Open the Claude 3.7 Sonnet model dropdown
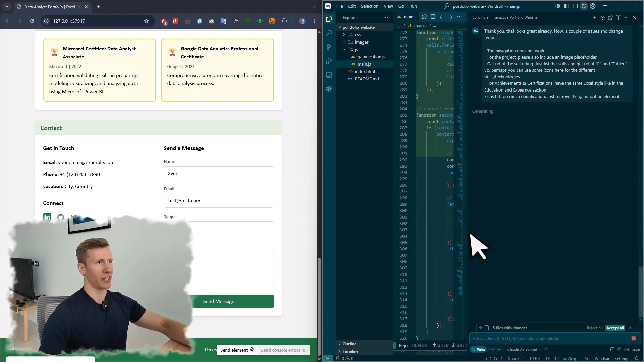 pos(523,349)
